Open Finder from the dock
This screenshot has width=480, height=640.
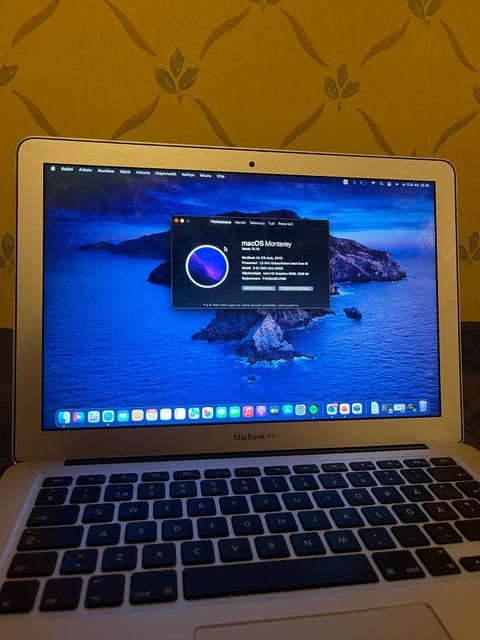tap(64, 417)
